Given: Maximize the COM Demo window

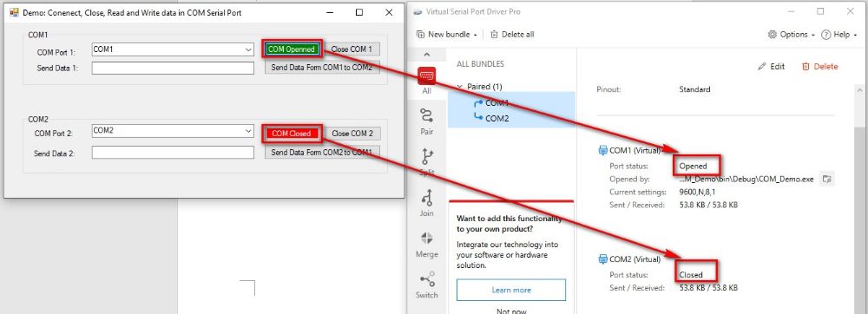Looking at the screenshot, I should click(x=359, y=12).
